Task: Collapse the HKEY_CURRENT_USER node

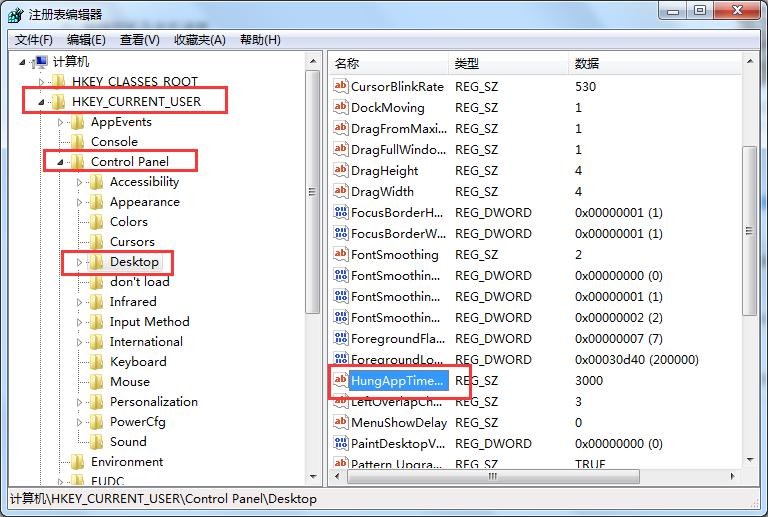Action: (41, 102)
